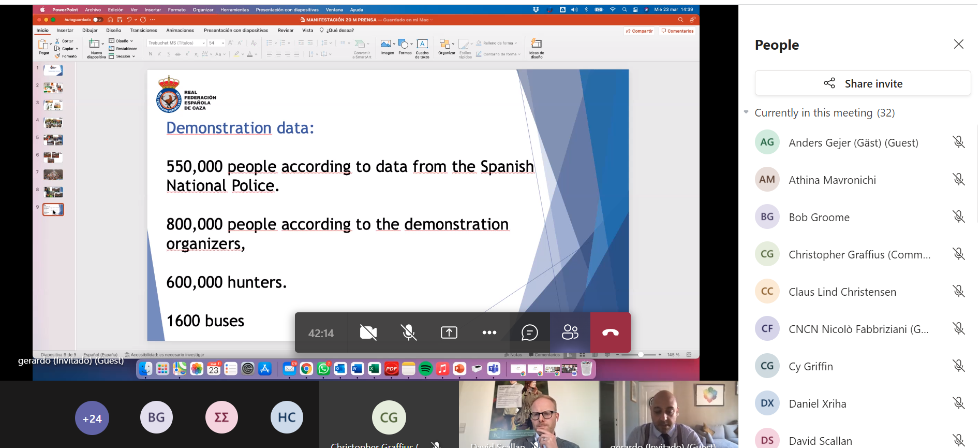Image resolution: width=980 pixels, height=448 pixels.
Task: Hang up with red leave button
Action: [x=610, y=333]
